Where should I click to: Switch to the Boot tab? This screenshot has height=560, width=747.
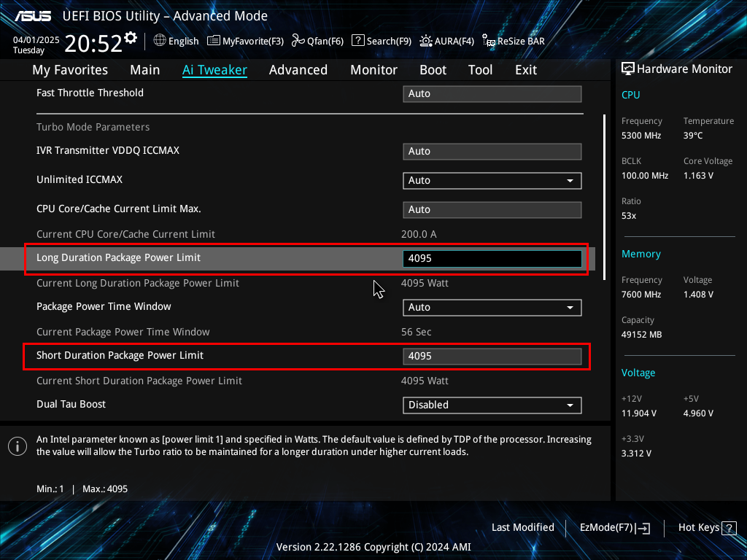click(433, 70)
